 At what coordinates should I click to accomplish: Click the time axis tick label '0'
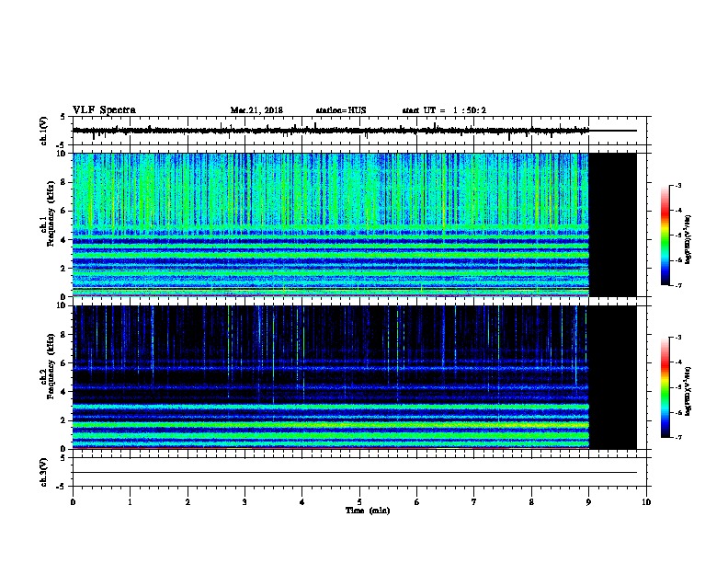[73, 502]
